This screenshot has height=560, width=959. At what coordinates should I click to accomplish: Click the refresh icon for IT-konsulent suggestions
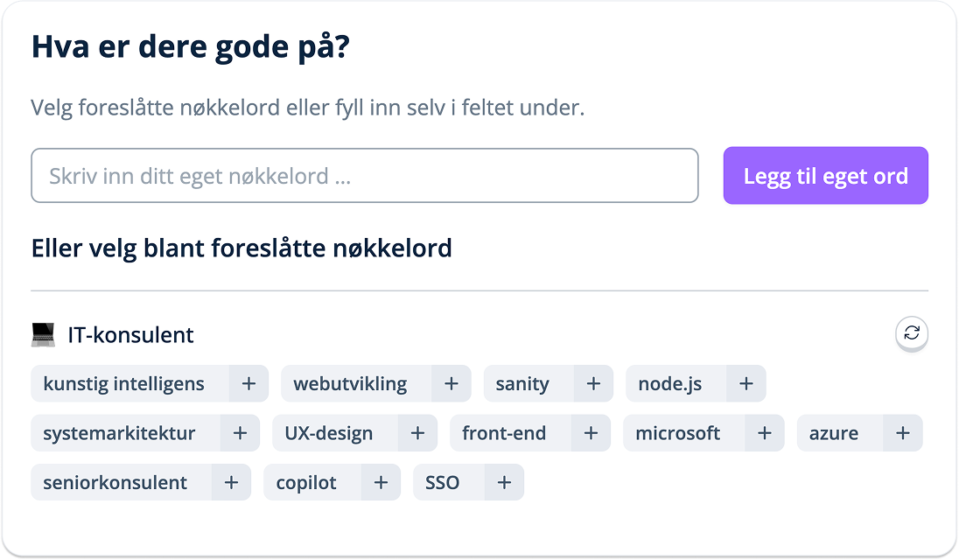[x=912, y=334]
